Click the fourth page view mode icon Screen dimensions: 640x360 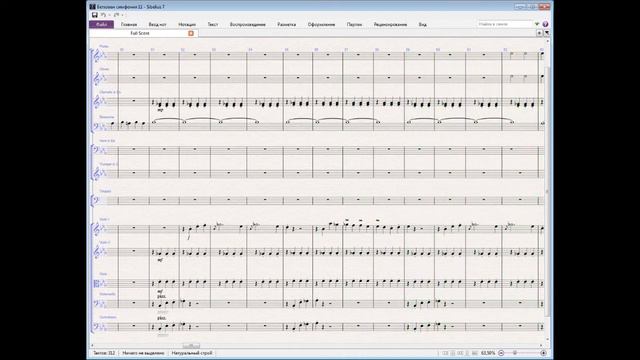(x=467, y=353)
